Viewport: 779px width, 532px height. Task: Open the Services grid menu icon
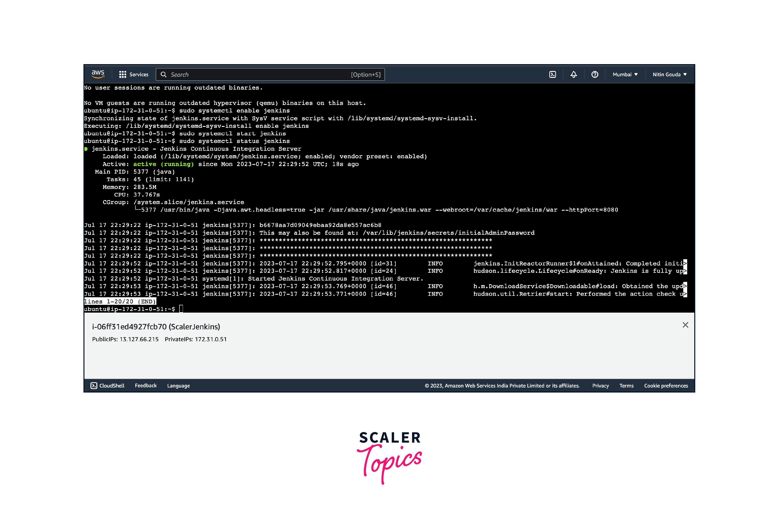(x=122, y=74)
